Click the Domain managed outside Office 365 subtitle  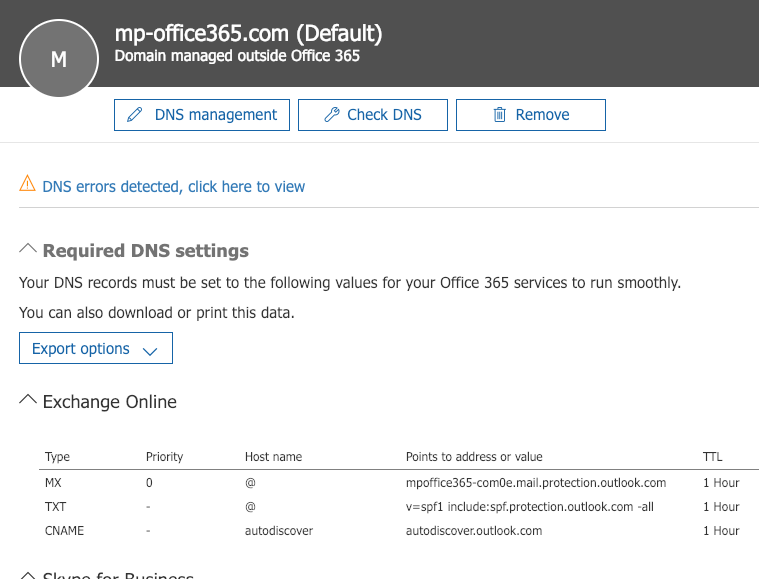pos(237,56)
